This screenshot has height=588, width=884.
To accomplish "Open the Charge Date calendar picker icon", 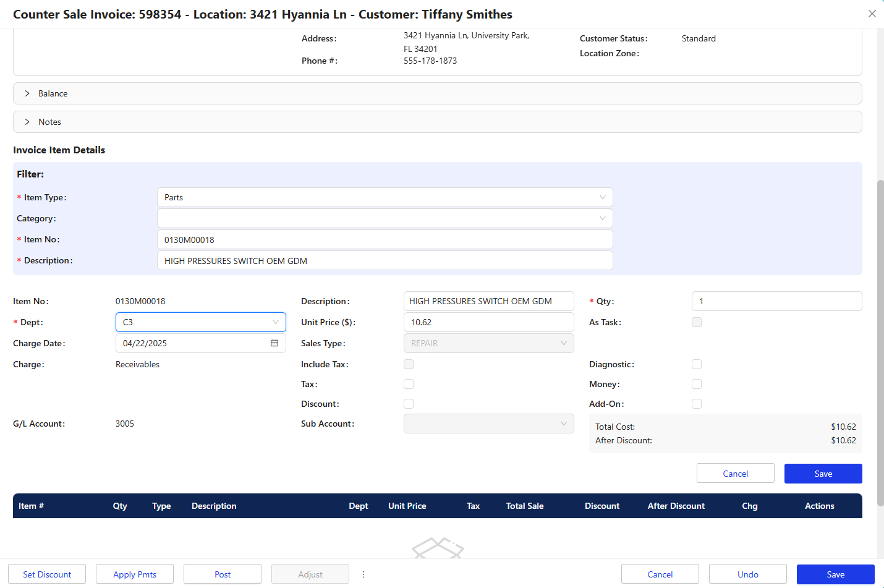I will click(x=274, y=343).
